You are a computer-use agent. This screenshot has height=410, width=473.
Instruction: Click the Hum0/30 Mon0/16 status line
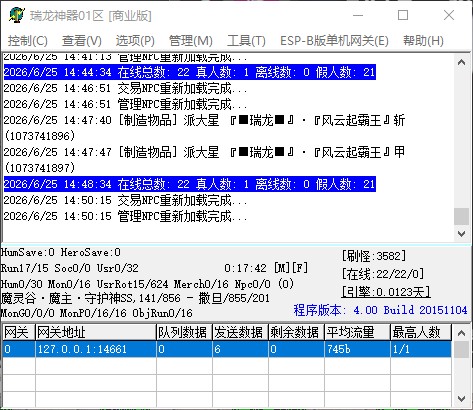tap(147, 284)
